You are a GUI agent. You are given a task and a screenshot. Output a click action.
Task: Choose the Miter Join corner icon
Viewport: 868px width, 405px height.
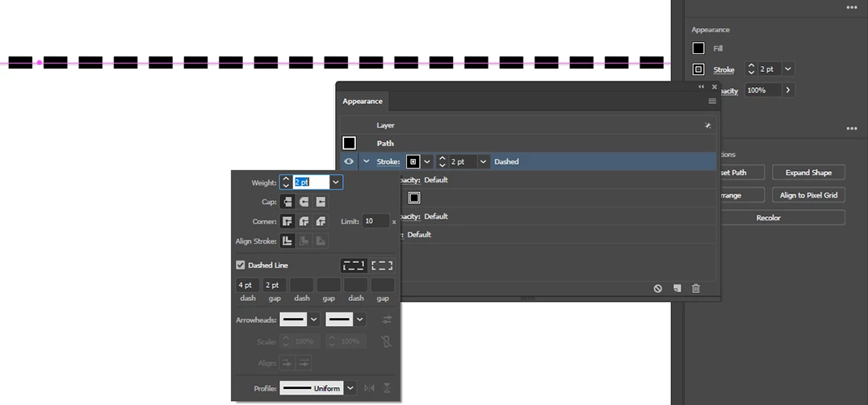tap(287, 221)
